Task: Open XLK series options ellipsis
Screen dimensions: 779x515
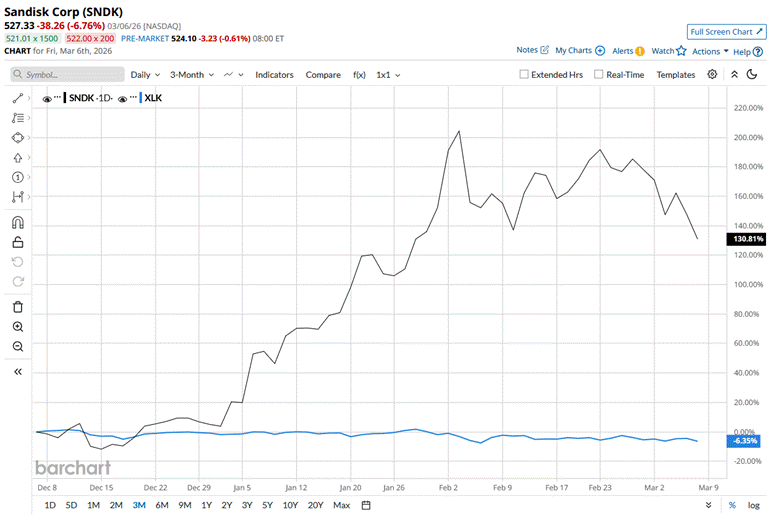Action: click(133, 97)
